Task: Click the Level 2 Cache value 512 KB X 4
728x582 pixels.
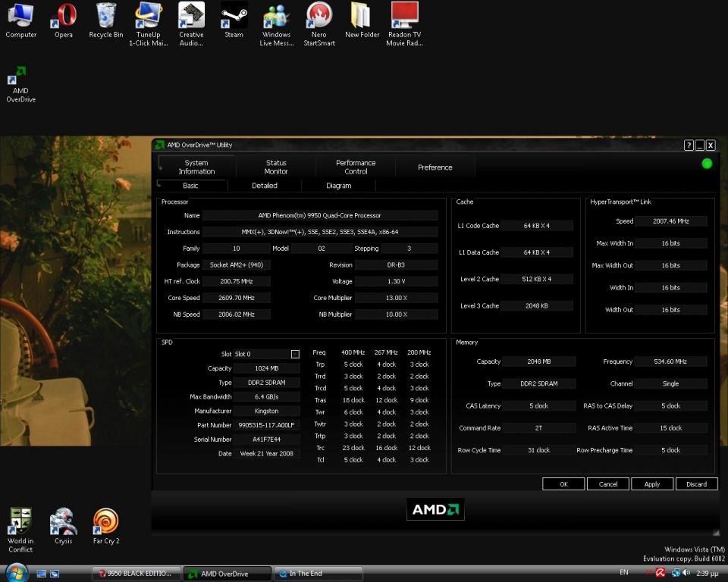Action: (537, 279)
